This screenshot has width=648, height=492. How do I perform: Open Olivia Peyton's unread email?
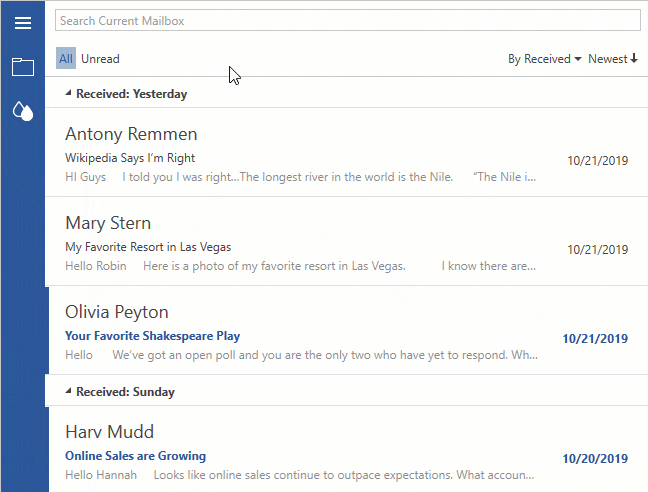point(117,312)
